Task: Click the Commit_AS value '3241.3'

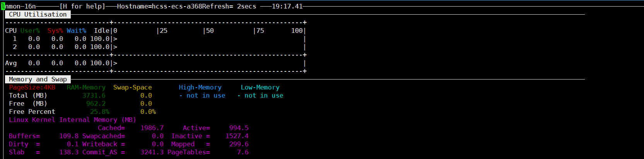Action: pos(152,152)
